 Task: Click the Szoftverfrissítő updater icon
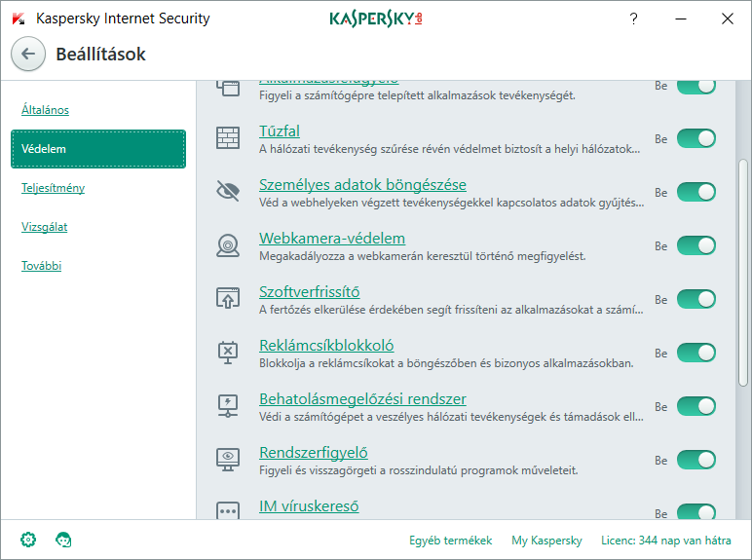(x=228, y=299)
